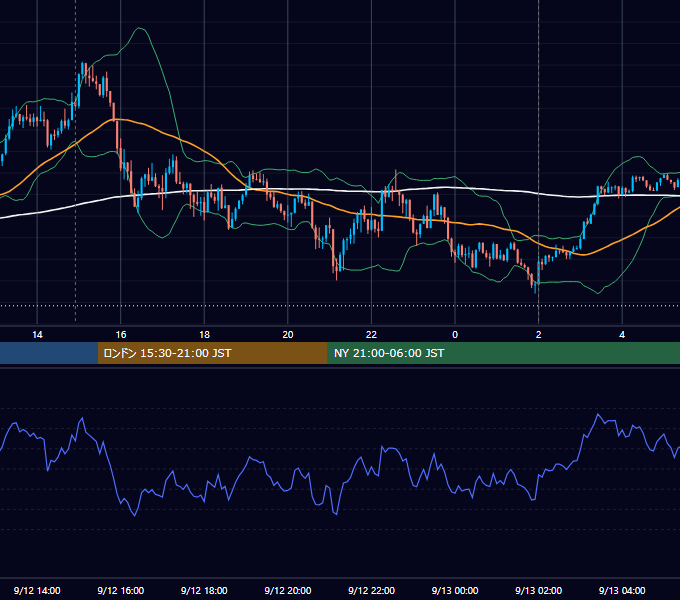Image resolution: width=680 pixels, height=600 pixels.
Task: Click the 9/13 00:00 indicator axis label
Action: [x=455, y=590]
